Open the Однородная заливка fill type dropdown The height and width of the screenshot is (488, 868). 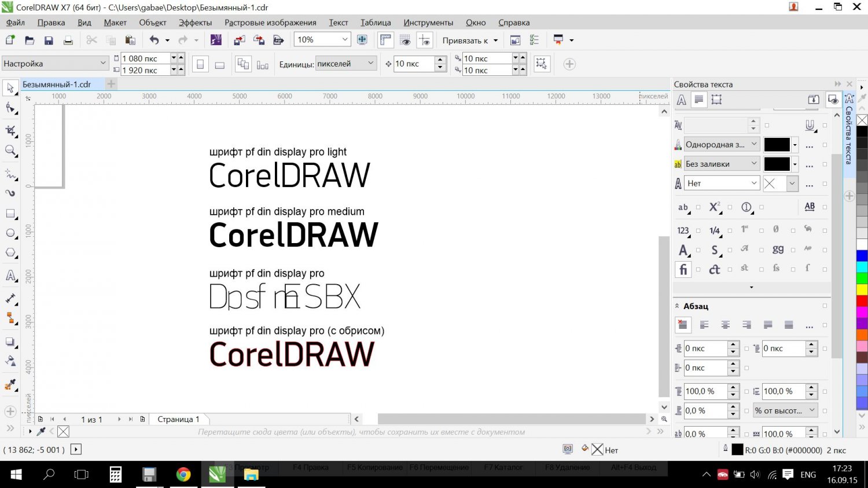coord(722,145)
